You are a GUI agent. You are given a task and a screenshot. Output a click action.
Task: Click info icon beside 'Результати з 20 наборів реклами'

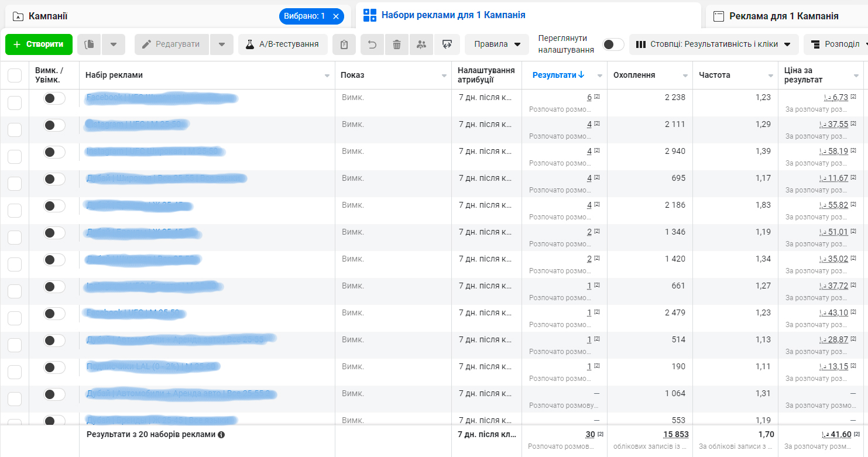tap(221, 435)
